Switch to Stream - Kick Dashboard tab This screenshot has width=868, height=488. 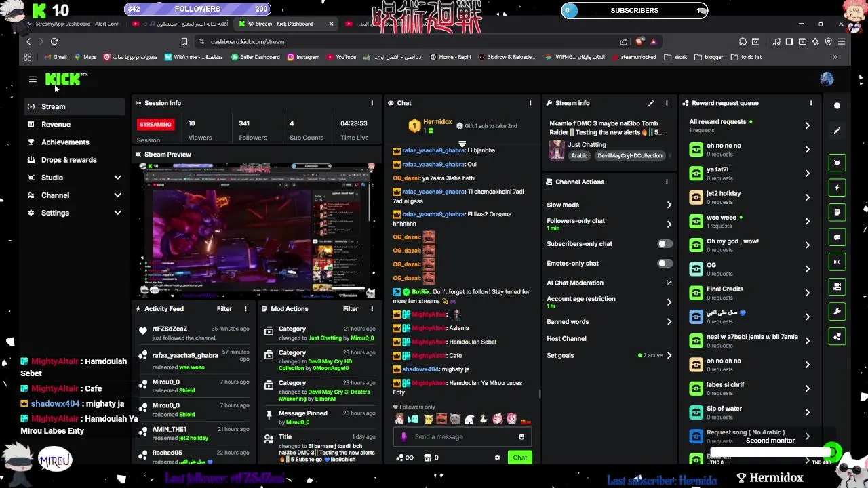pos(285,24)
